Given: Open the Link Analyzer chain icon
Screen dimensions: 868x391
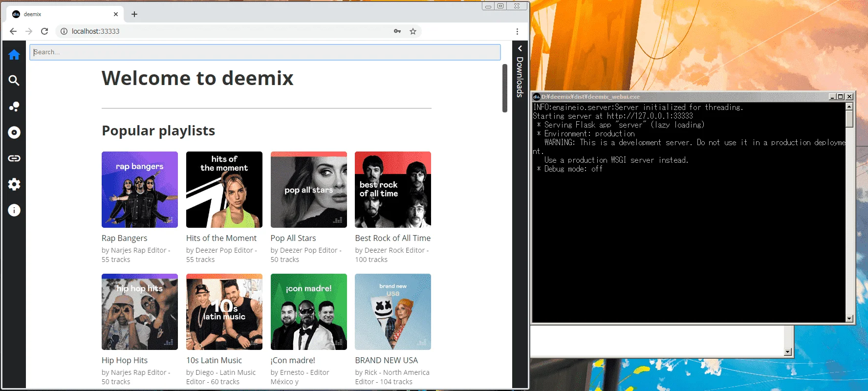Looking at the screenshot, I should pos(14,158).
